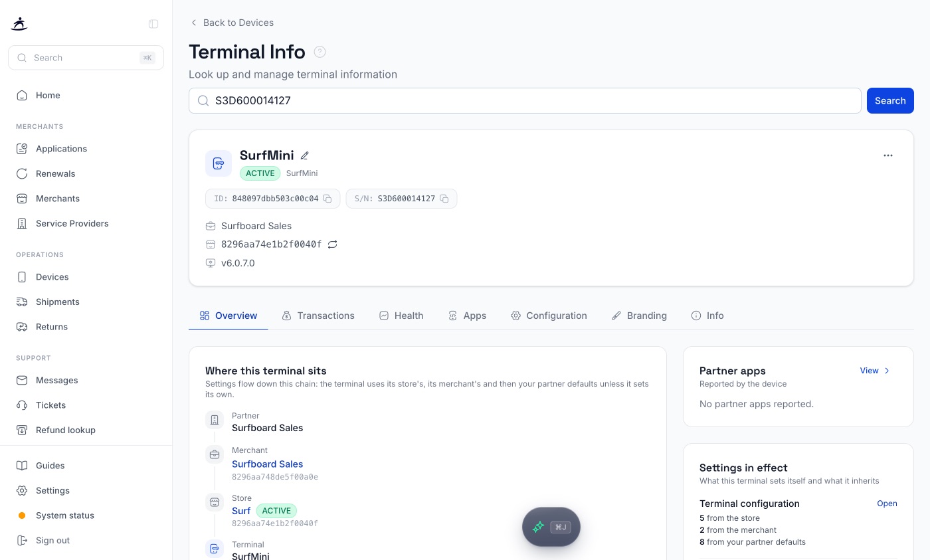Image resolution: width=930 pixels, height=560 pixels.
Task: Click the Shipments truck icon
Action: [x=22, y=302]
